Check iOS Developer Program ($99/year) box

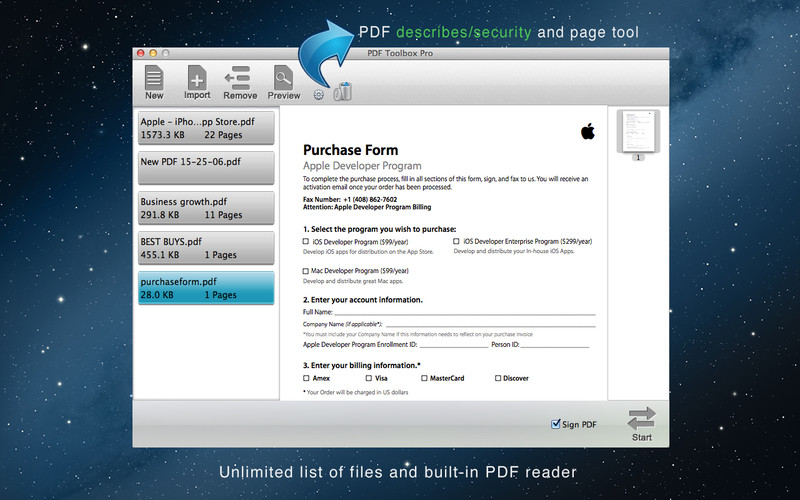(x=306, y=241)
